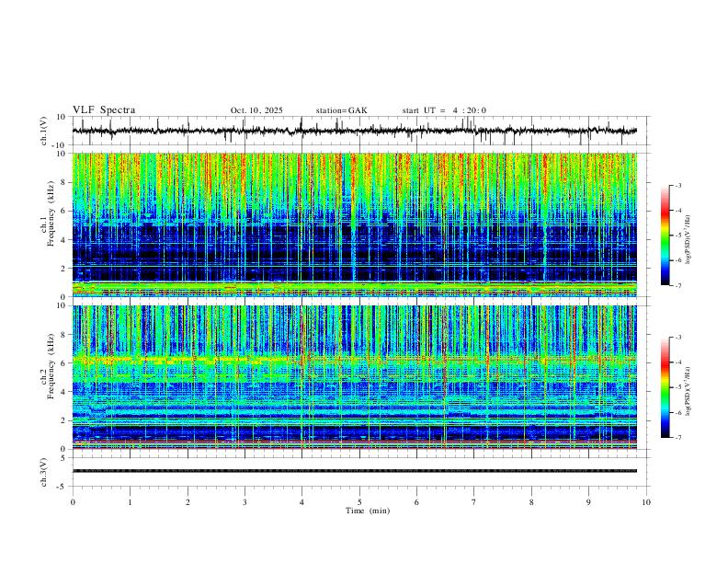Image resolution: width=728 pixels, height=563 pixels.
Task: Click the ch.3 panel "-5" y-axis tick
Action: coord(63,487)
